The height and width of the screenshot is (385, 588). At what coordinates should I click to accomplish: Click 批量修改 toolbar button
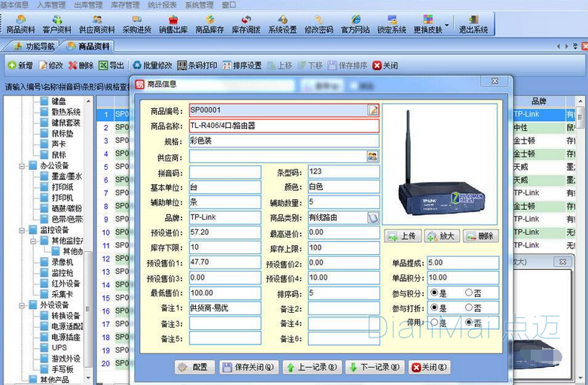point(153,65)
